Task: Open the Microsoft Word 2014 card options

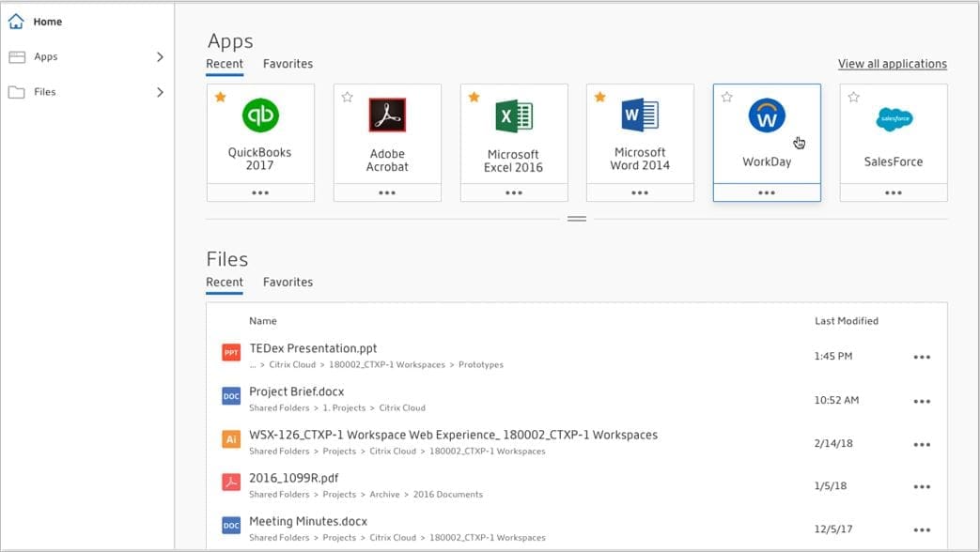Action: pyautogui.click(x=640, y=193)
